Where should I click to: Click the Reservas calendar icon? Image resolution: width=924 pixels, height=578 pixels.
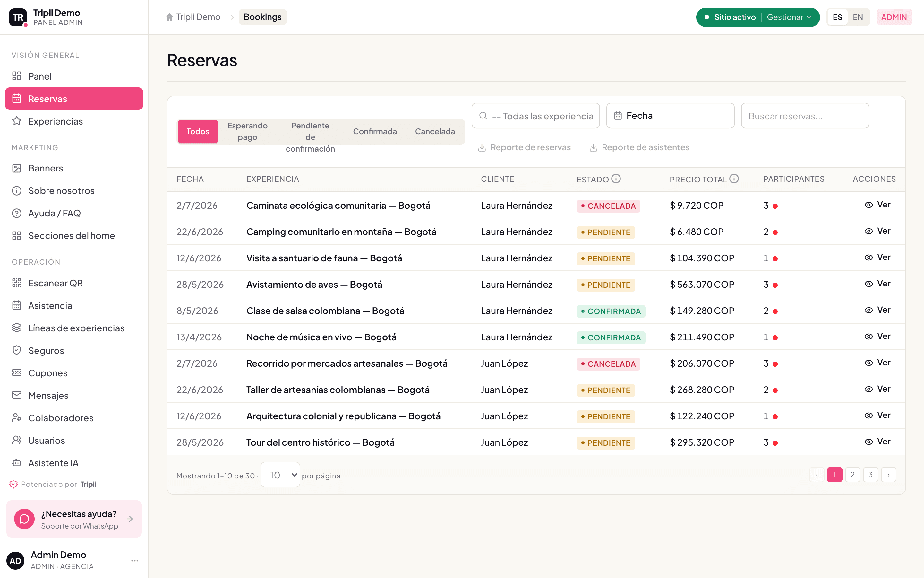click(x=16, y=99)
